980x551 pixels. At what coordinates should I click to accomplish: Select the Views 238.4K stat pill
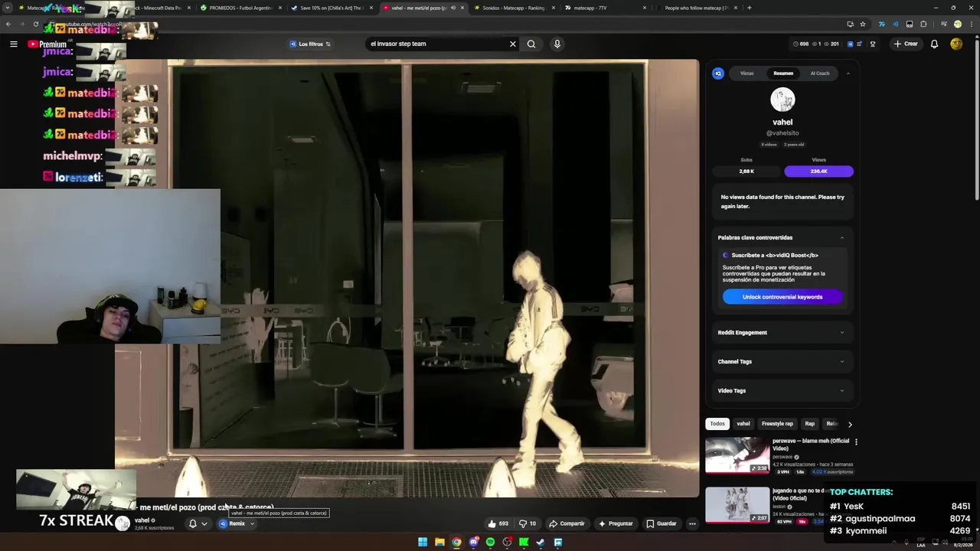pyautogui.click(x=818, y=171)
